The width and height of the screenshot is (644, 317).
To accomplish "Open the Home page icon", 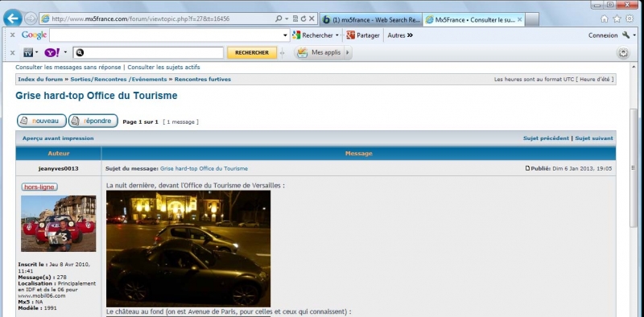I will coord(605,19).
